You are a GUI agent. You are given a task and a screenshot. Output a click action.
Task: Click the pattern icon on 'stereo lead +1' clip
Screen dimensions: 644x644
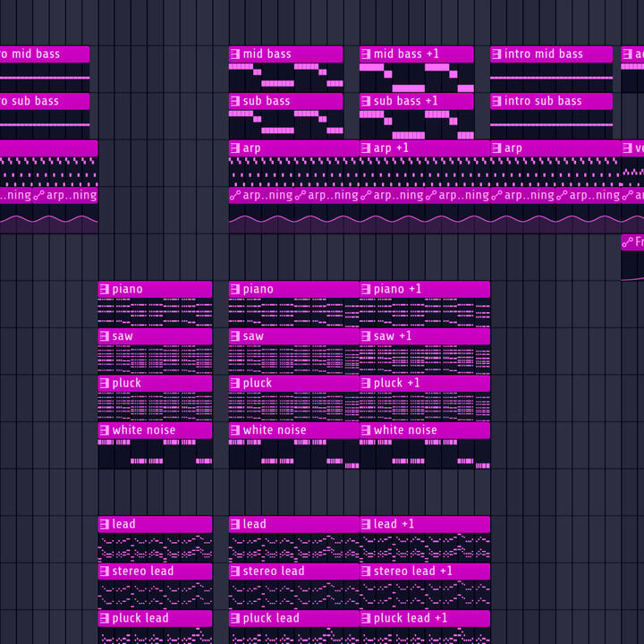(x=366, y=572)
